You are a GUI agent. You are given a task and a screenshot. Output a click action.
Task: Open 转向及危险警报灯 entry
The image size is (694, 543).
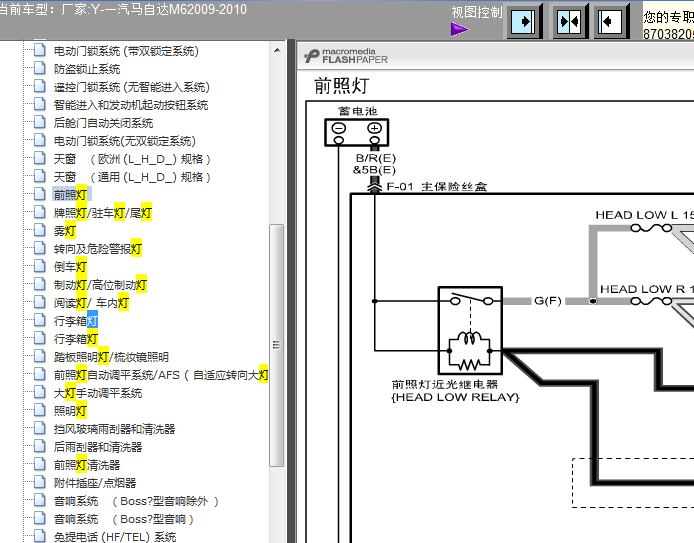pyautogui.click(x=98, y=249)
